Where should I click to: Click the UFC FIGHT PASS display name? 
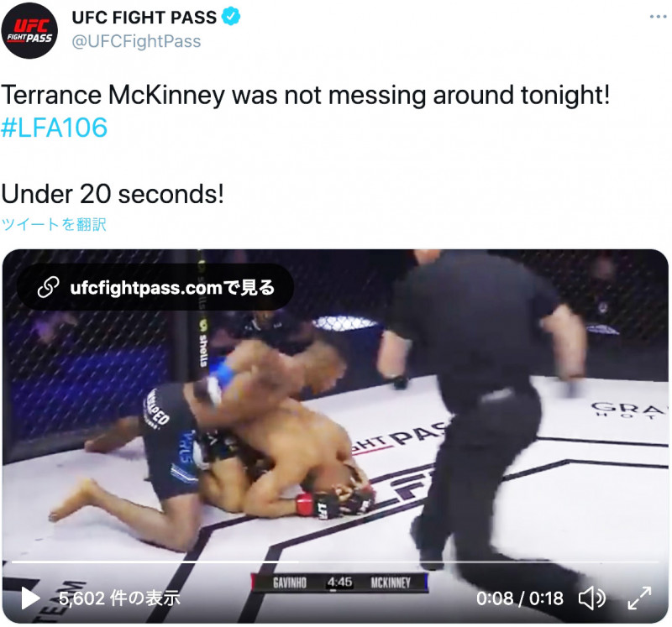coord(144,17)
